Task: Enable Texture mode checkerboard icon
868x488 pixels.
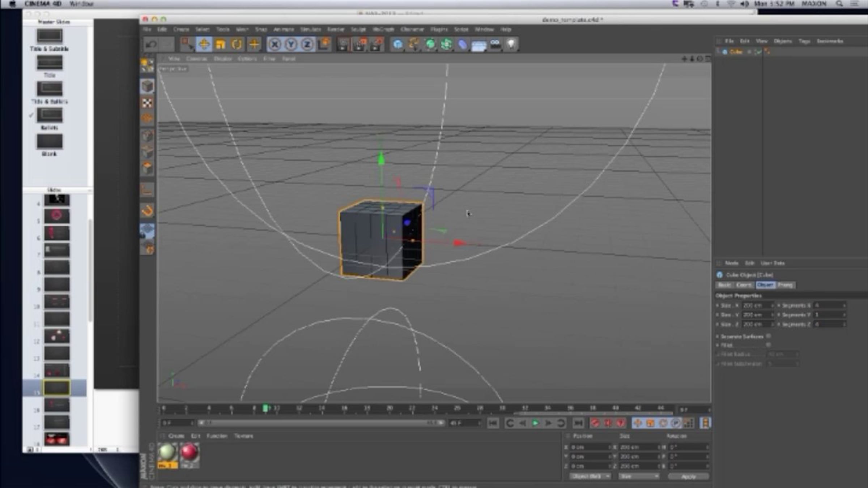Action: pyautogui.click(x=147, y=103)
